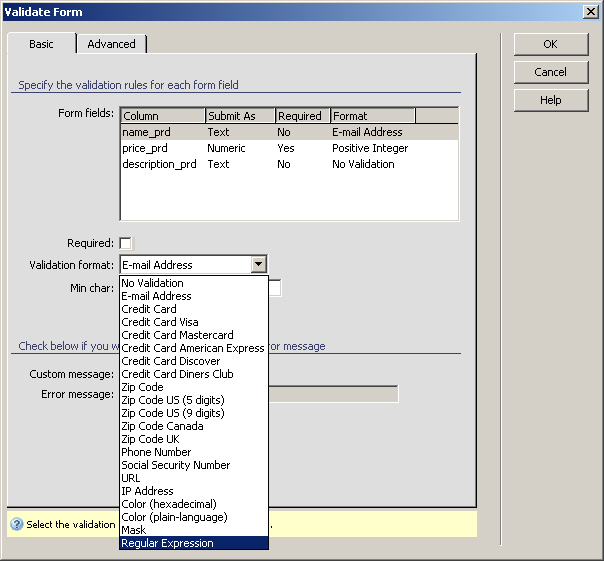Select Zip Code Canada option

162,426
